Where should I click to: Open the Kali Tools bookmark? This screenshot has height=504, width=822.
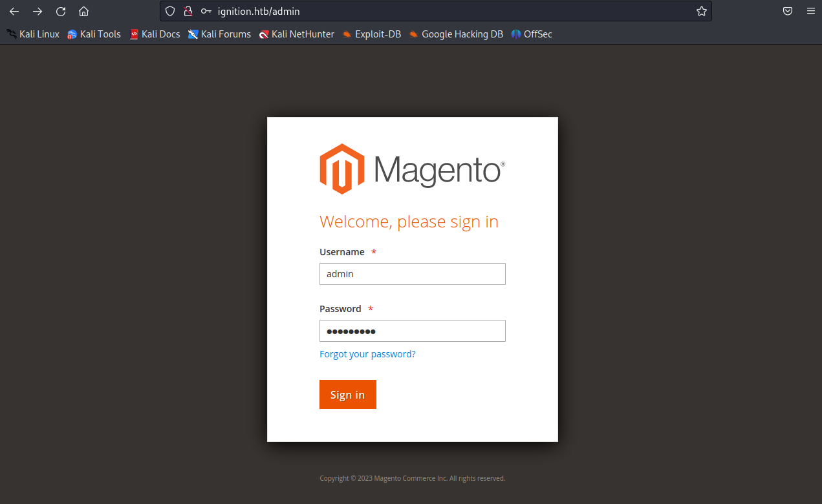(x=94, y=34)
